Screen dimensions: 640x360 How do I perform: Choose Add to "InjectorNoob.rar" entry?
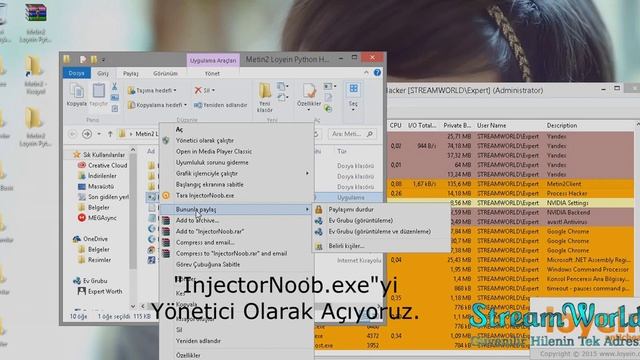[x=210, y=231]
